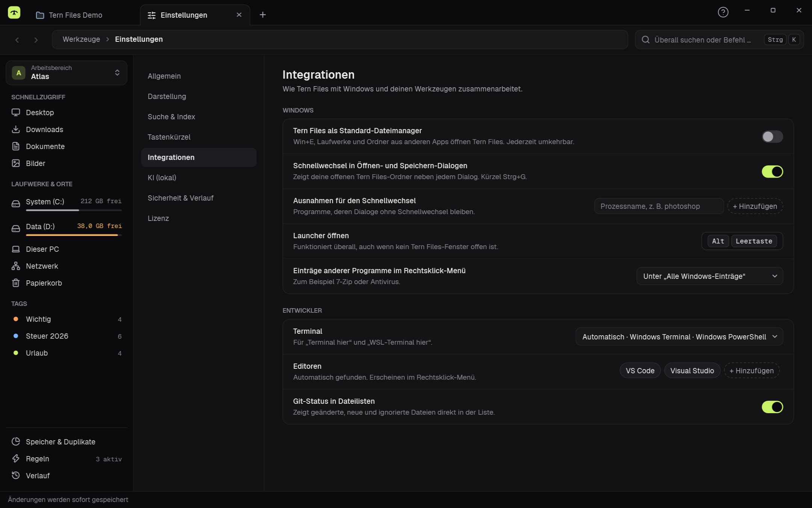Click the Data (D:) storage usage bar
This screenshot has width=812, height=508.
pos(74,235)
